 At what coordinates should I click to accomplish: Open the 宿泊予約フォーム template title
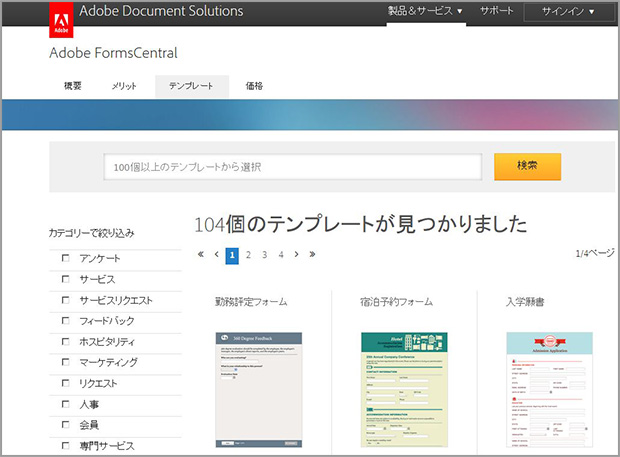coord(397,302)
